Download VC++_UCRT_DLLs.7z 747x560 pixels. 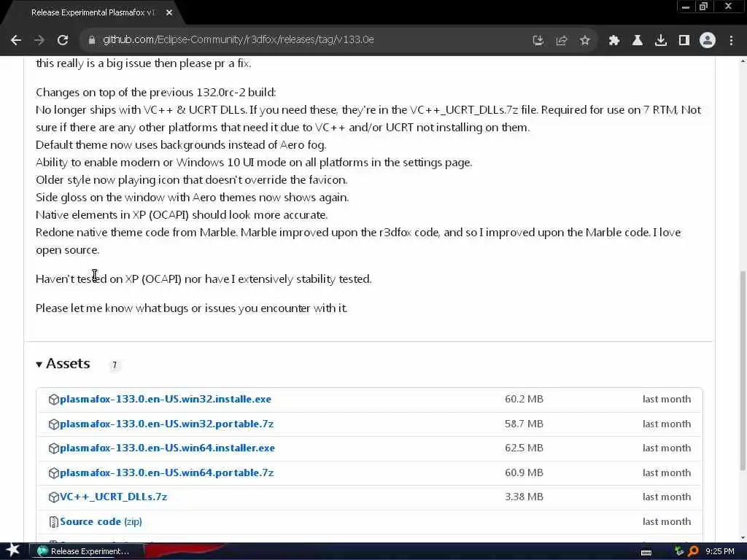click(113, 497)
